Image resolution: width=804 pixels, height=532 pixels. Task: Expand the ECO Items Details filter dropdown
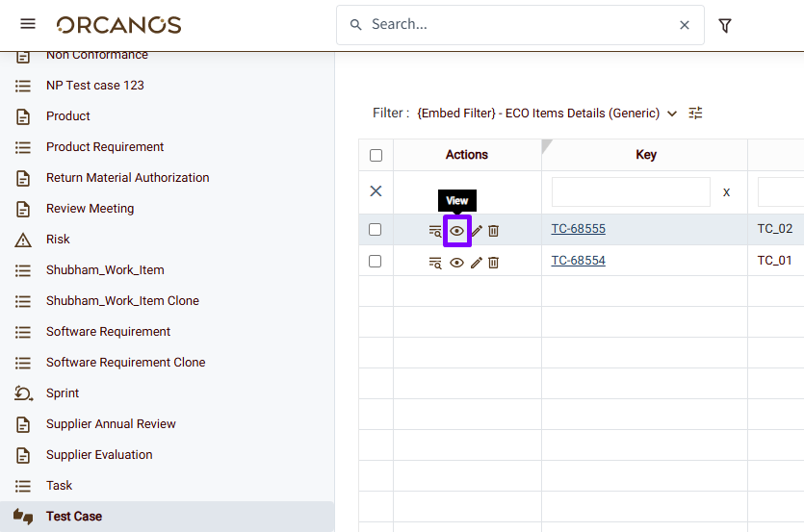tap(671, 114)
